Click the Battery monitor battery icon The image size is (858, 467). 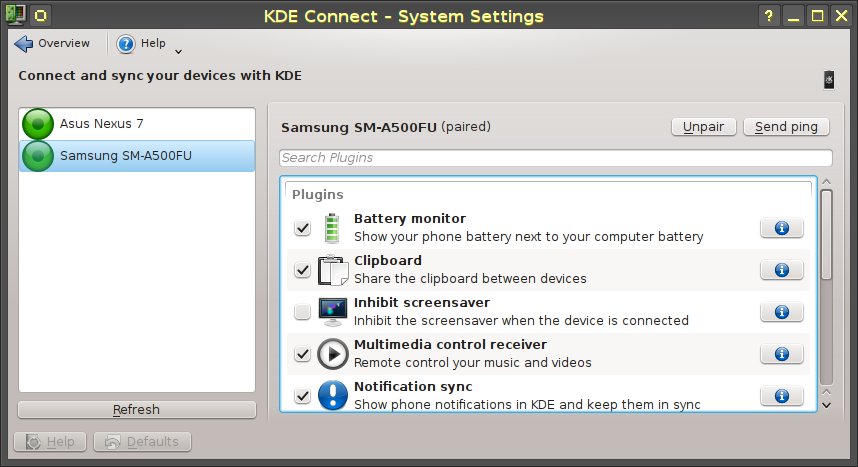[x=332, y=228]
